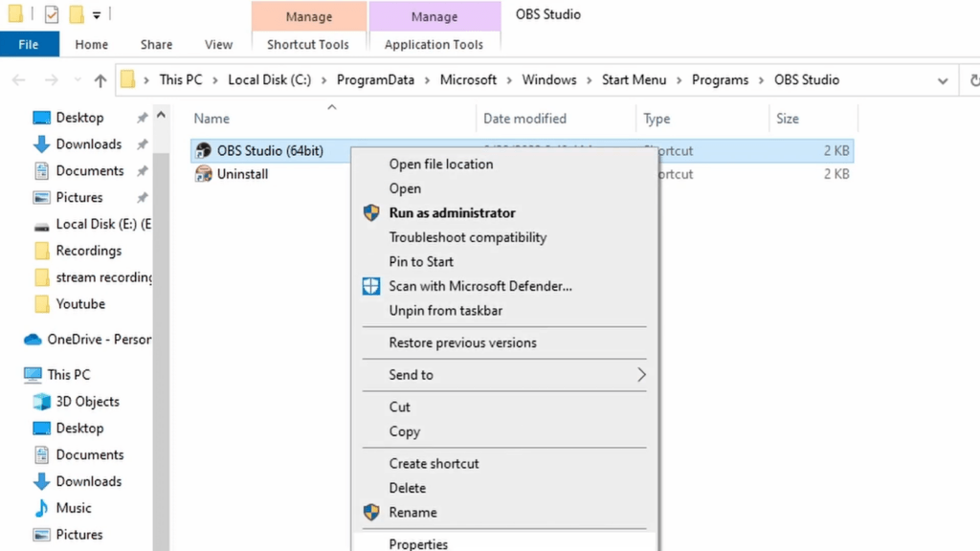Viewport: 980px width, 551px height.
Task: Click the OBS Studio (64bit) shortcut icon
Action: [203, 150]
